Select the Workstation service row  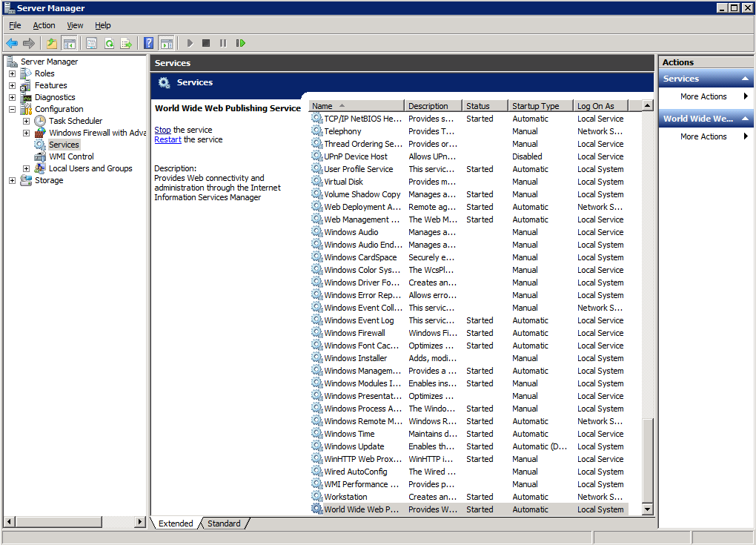[x=468, y=497]
